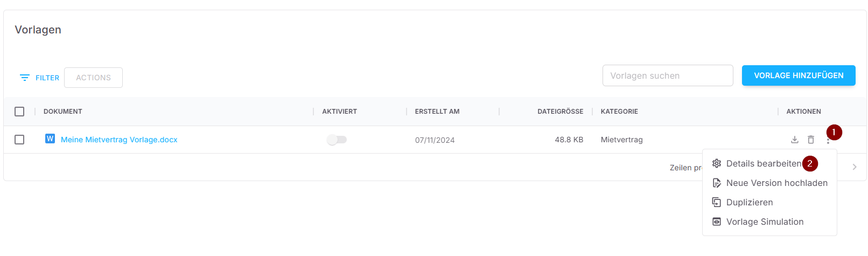Click the trash delete icon in Aktionen
Viewport: 868px width, 256px height.
pos(811,140)
